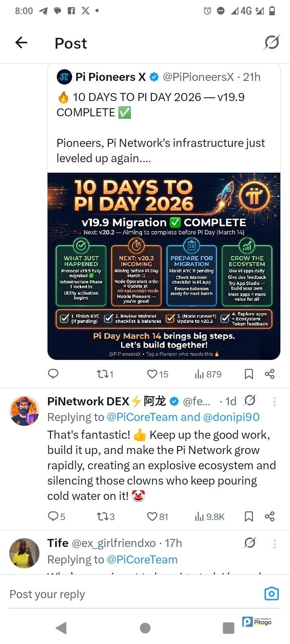Tap the Post your reply field

133,594
